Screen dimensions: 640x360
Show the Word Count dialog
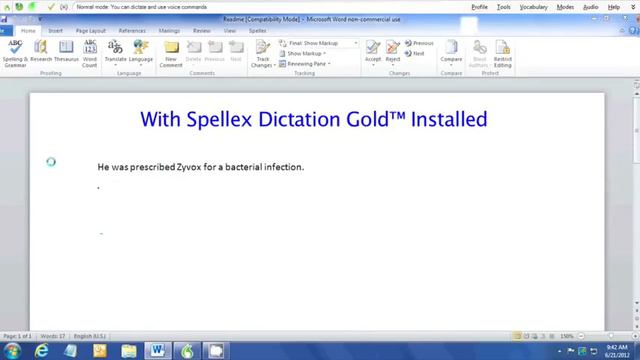coord(90,53)
